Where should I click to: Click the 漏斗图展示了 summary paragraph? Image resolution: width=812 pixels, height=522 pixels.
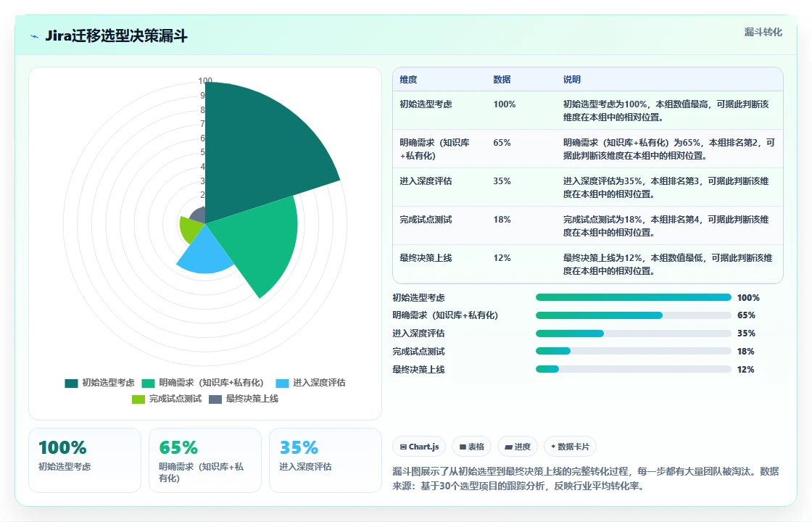[x=586, y=478]
